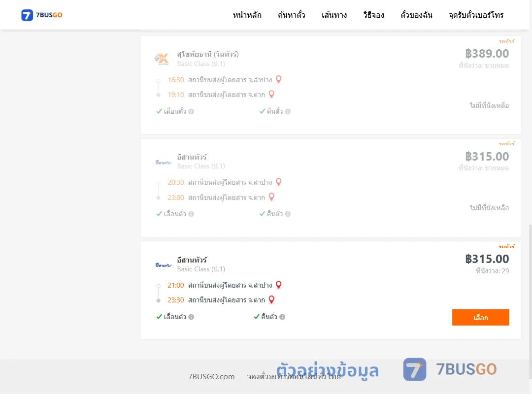Click อีสานทัวร์ logo in 21:00 trip card
The width and height of the screenshot is (532, 394).
coord(163,265)
